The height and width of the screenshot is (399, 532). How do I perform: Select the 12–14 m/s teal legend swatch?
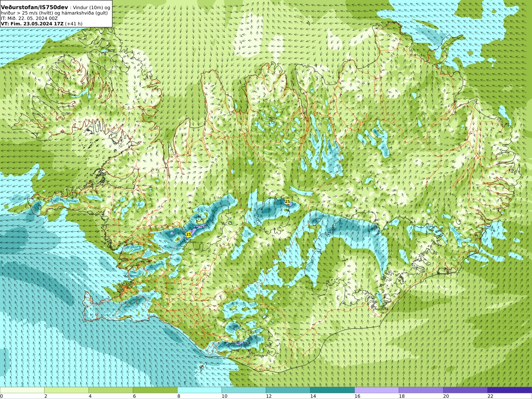coord(288,390)
